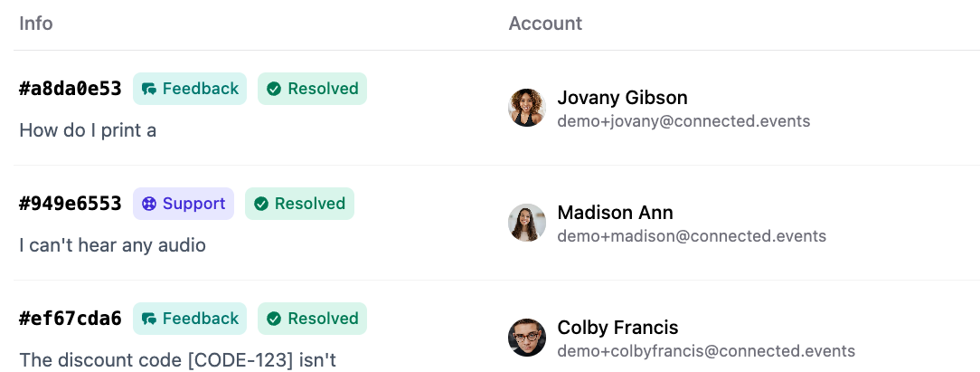Viewport: 980px width, 372px height.
Task: Click Madison Ann's avatar photo
Action: [x=527, y=223]
